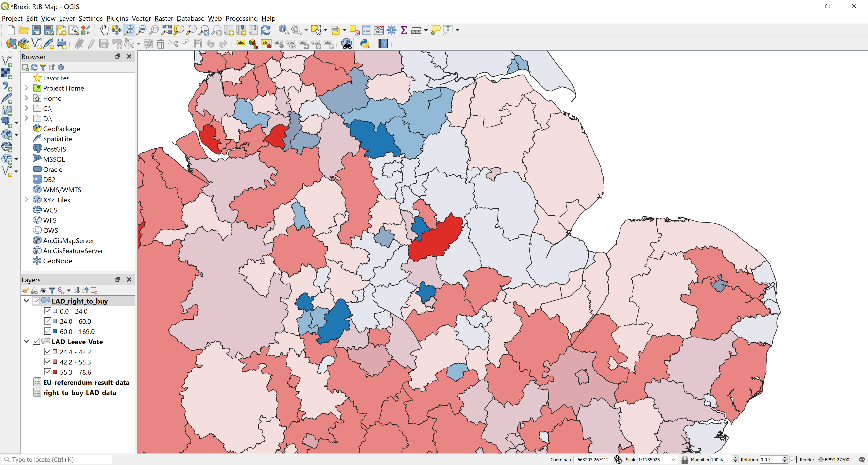Select the Pan Map hand tool
Screen dimensions: 868x465
(104, 30)
